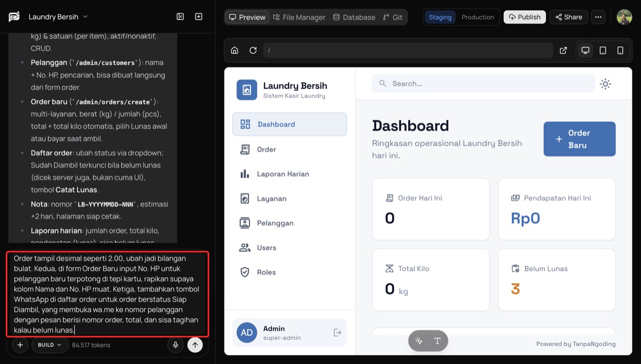Click the home icon in preview bar

pos(234,50)
